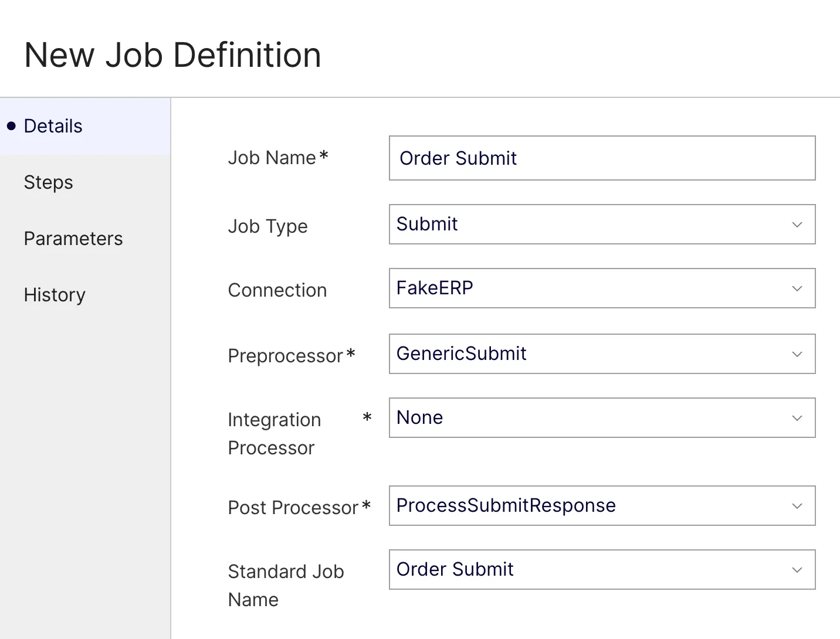Image resolution: width=840 pixels, height=639 pixels.
Task: Click the "Job Type" field label
Action: pos(267,226)
